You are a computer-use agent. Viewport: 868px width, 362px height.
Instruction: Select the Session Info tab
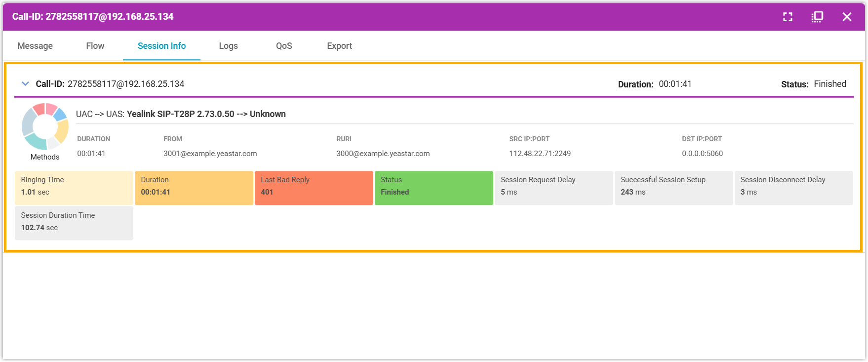161,46
